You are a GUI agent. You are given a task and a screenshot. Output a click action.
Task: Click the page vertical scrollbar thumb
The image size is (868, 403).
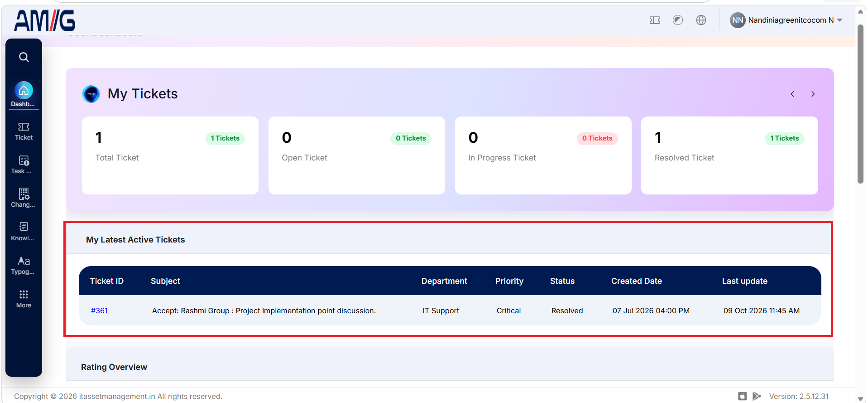861,104
